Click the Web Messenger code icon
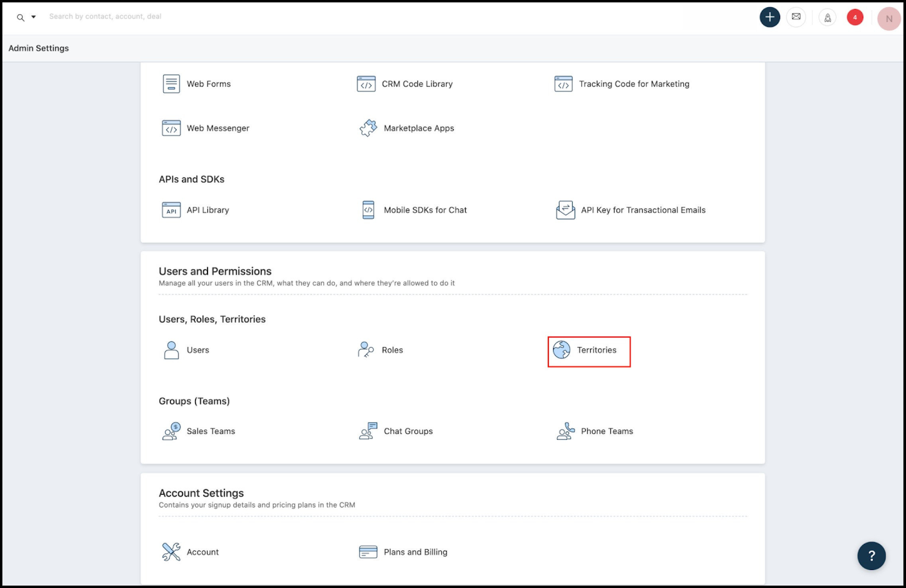Screen dimensions: 906x588 [x=171, y=128]
